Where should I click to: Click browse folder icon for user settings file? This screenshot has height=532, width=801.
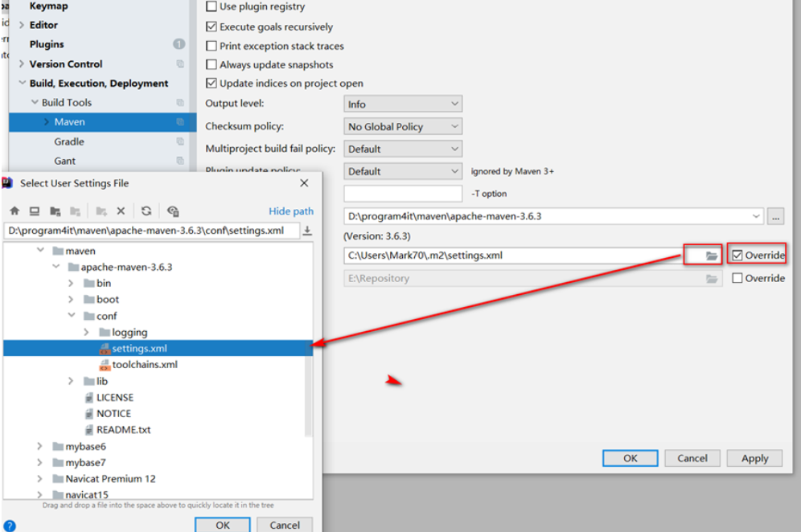click(x=712, y=256)
